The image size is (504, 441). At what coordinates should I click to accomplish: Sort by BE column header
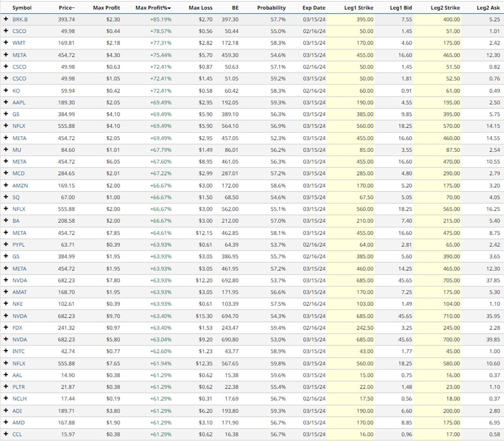click(x=235, y=8)
